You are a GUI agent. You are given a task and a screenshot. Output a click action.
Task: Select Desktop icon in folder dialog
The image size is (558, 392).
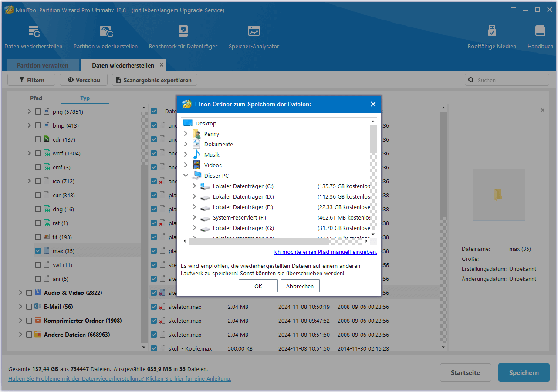point(188,123)
